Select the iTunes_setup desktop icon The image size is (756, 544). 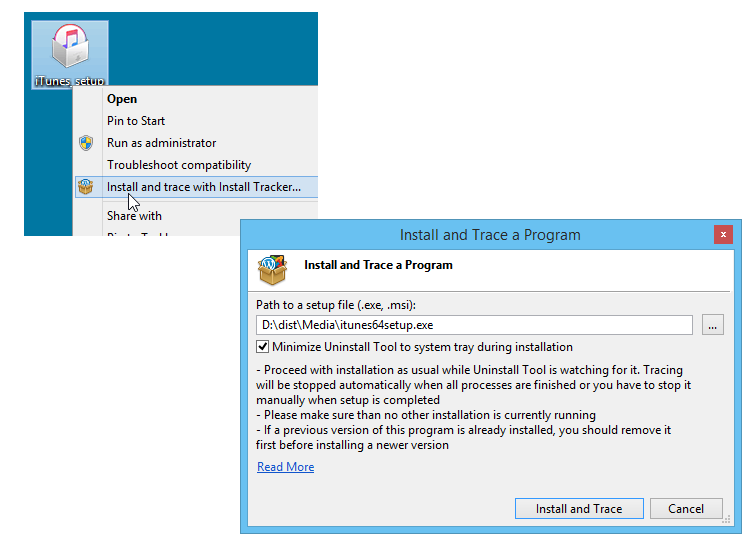[x=70, y=54]
